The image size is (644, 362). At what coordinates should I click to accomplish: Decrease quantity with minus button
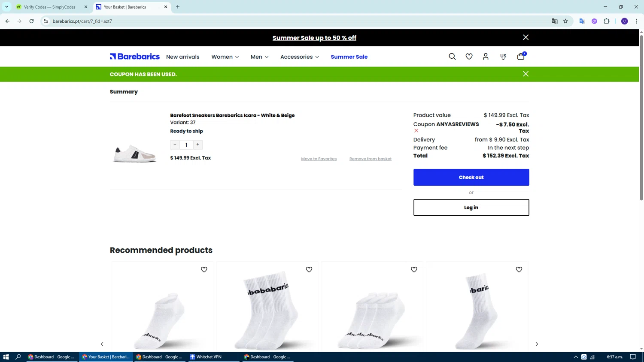(175, 145)
